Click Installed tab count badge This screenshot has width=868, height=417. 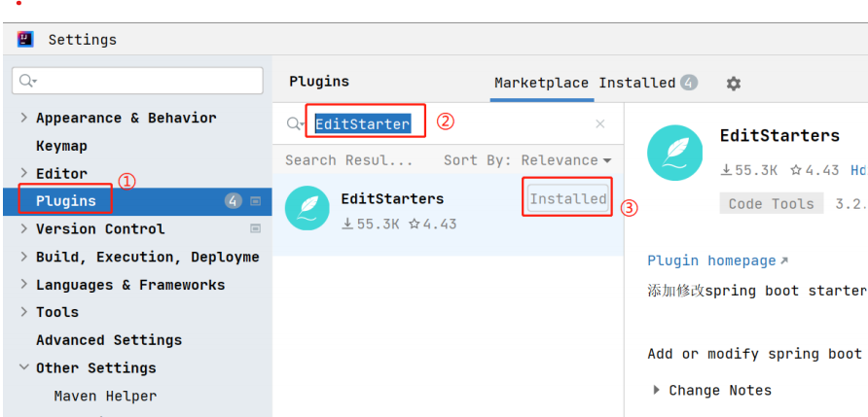(x=689, y=83)
